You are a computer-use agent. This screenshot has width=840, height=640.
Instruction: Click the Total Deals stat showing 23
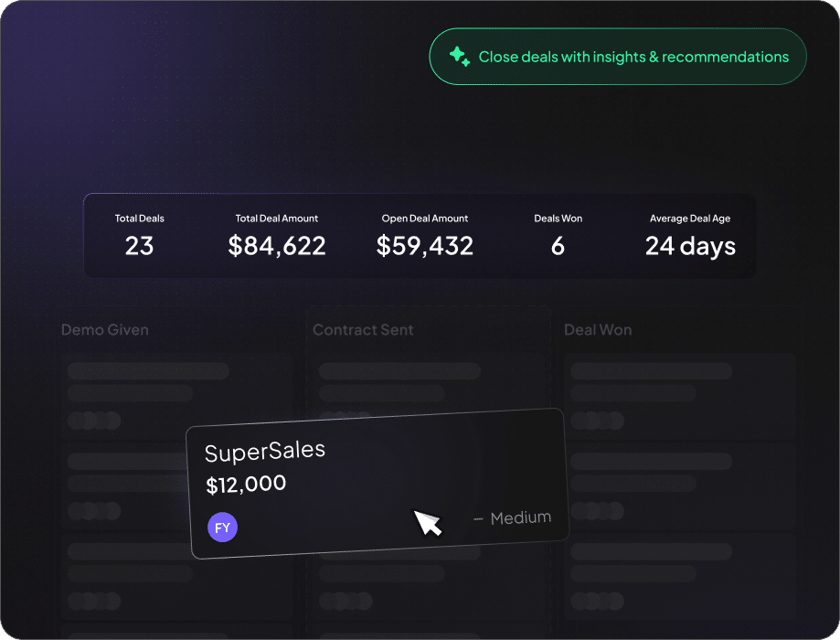[140, 245]
